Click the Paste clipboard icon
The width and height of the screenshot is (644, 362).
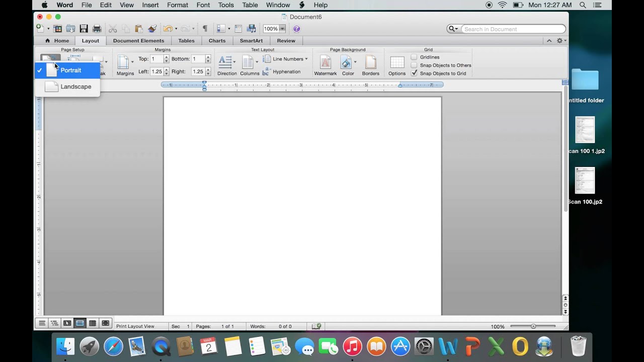tap(139, 29)
